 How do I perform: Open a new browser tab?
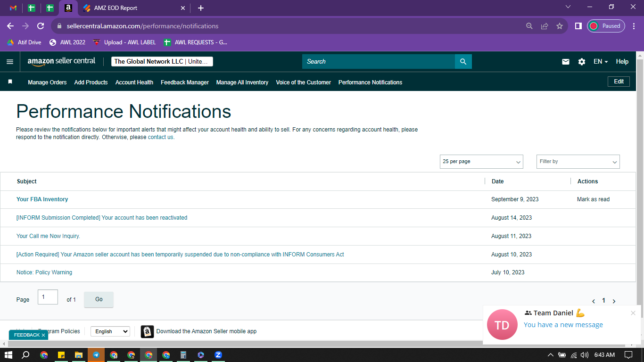pos(201,8)
